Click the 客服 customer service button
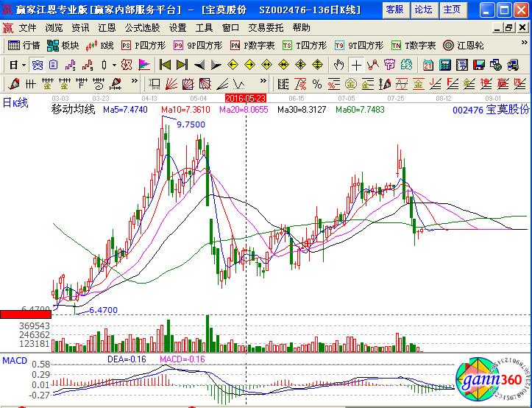 tap(394, 10)
